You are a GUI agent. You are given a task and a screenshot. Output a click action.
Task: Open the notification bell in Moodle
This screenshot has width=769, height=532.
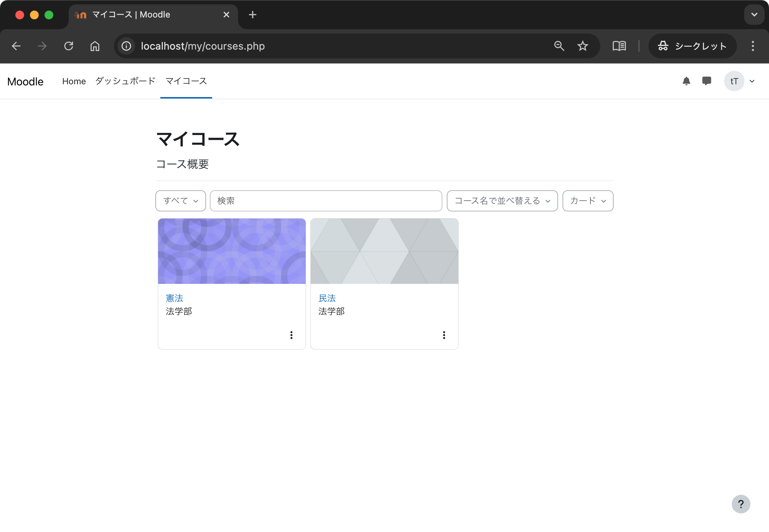coord(686,81)
